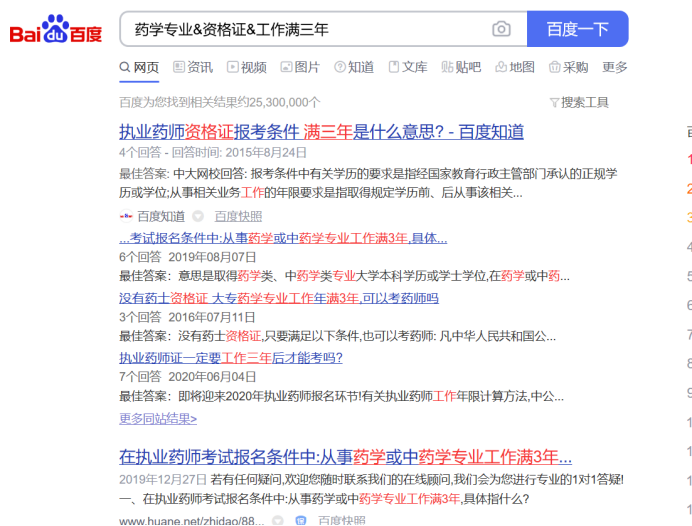
Task: Click text 4个回答 - 回答时间: 2015年8月24日
Action: [213, 153]
